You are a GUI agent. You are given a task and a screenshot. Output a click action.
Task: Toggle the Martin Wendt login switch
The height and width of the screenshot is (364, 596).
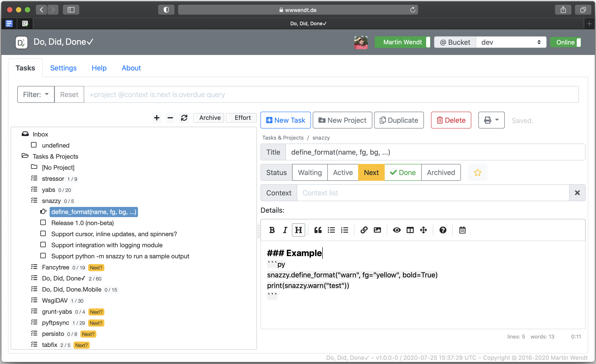tap(402, 42)
